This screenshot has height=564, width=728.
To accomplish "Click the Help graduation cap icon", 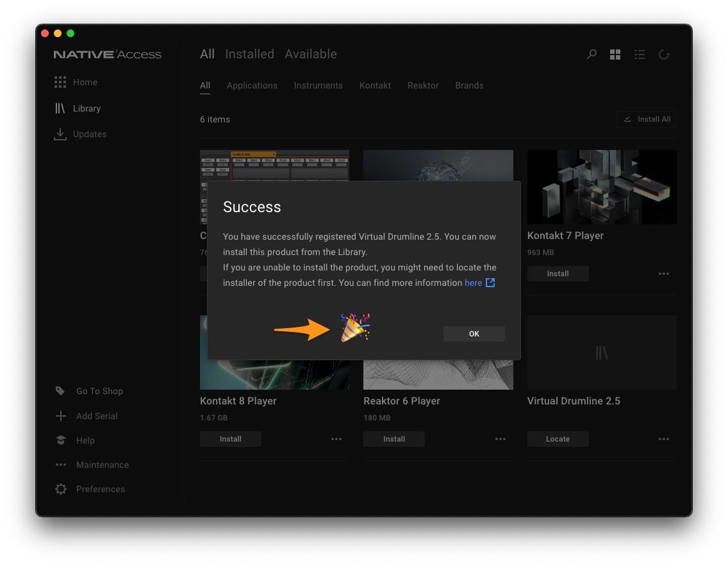I will 61,440.
